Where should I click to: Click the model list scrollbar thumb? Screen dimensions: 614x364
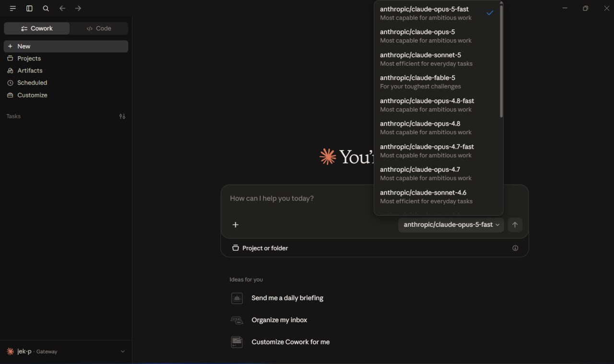(x=501, y=61)
